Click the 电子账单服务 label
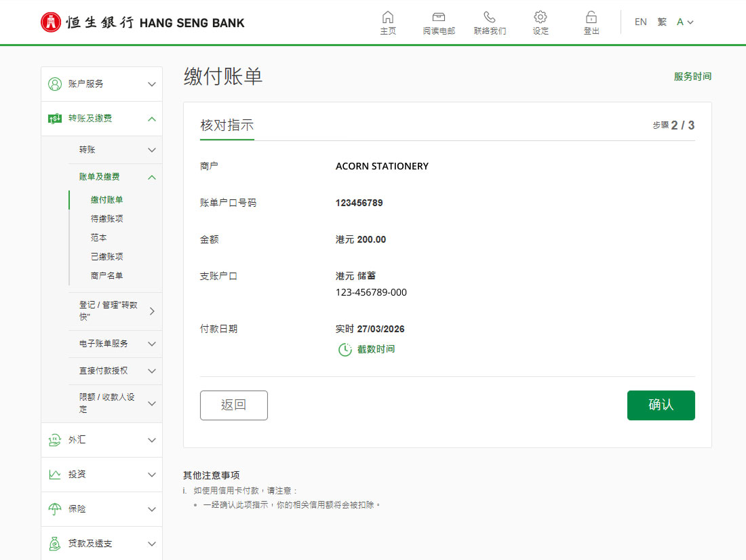 point(103,344)
